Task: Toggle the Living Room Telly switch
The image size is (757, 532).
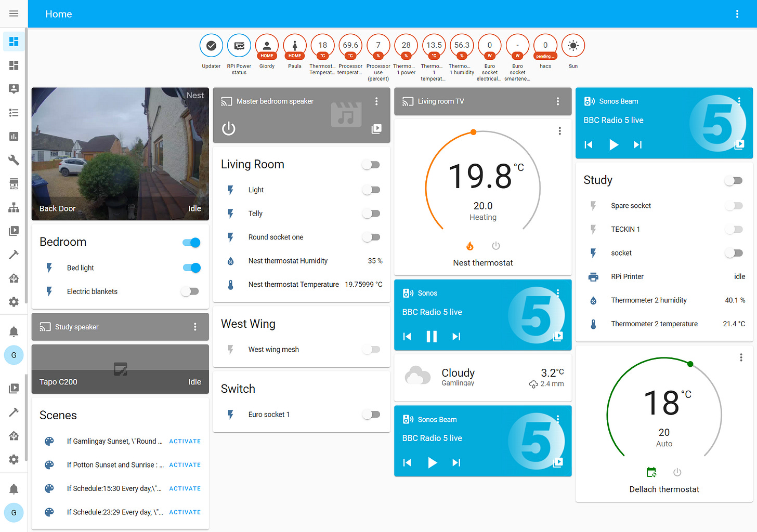Action: point(371,214)
